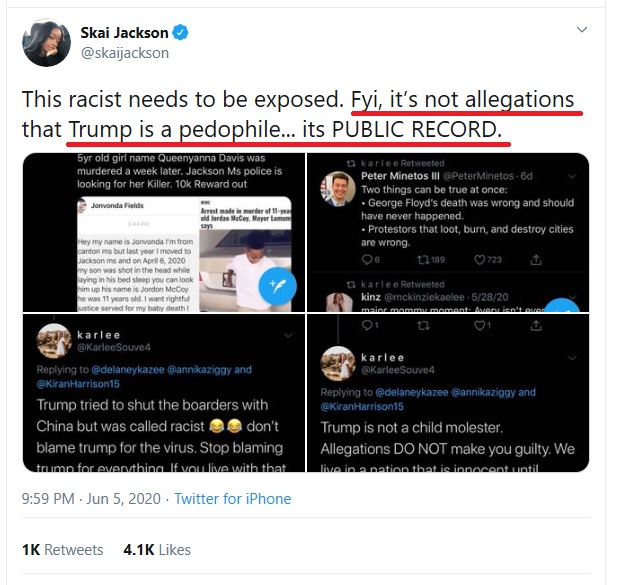The width and height of the screenshot is (622, 585).
Task: Open the @skaijackson handle link
Action: click(x=125, y=53)
